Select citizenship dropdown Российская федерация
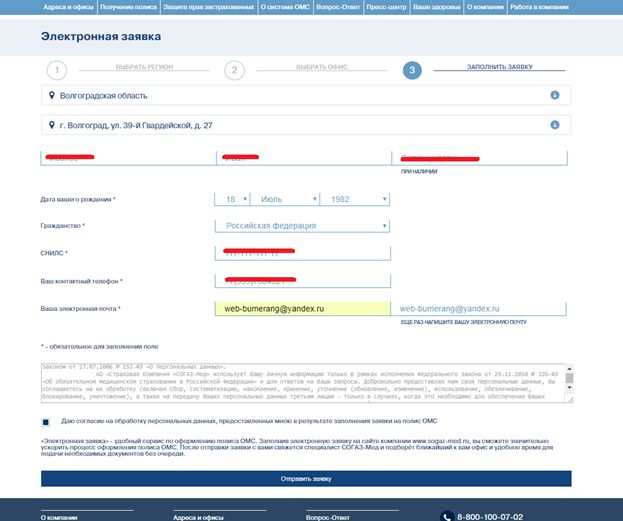The width and height of the screenshot is (623, 521). (x=302, y=226)
